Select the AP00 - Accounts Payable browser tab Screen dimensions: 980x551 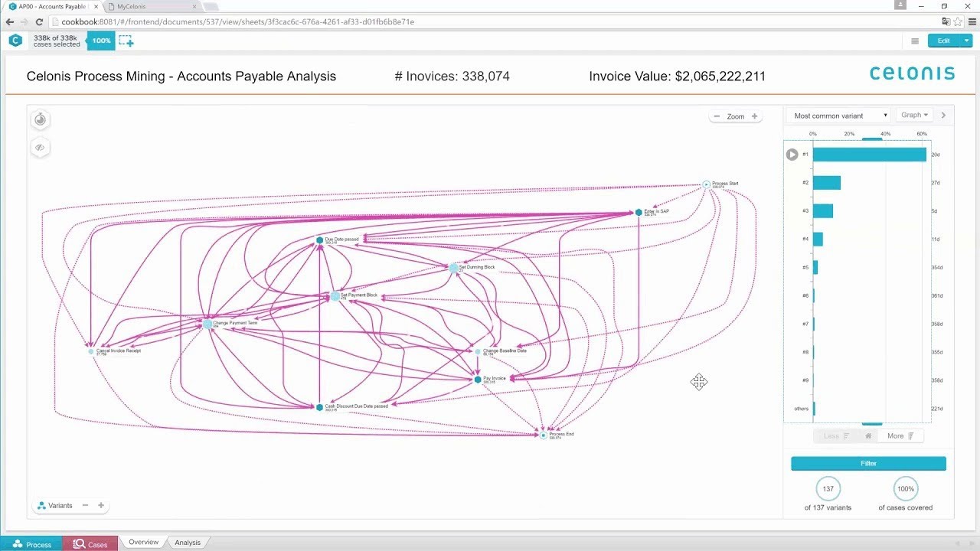click(52, 6)
